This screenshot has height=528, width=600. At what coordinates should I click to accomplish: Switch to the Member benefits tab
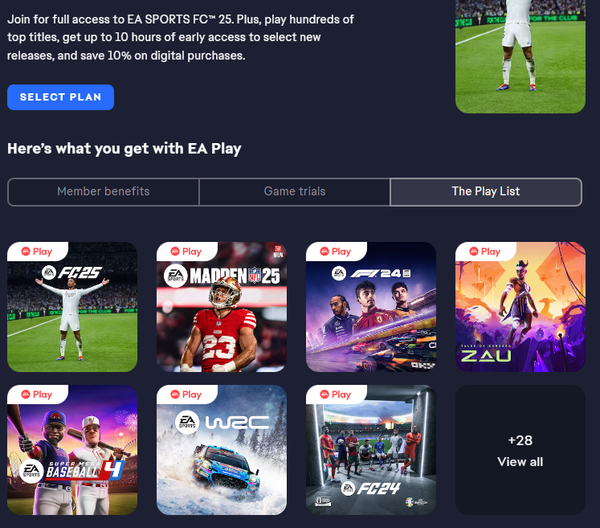tap(103, 191)
